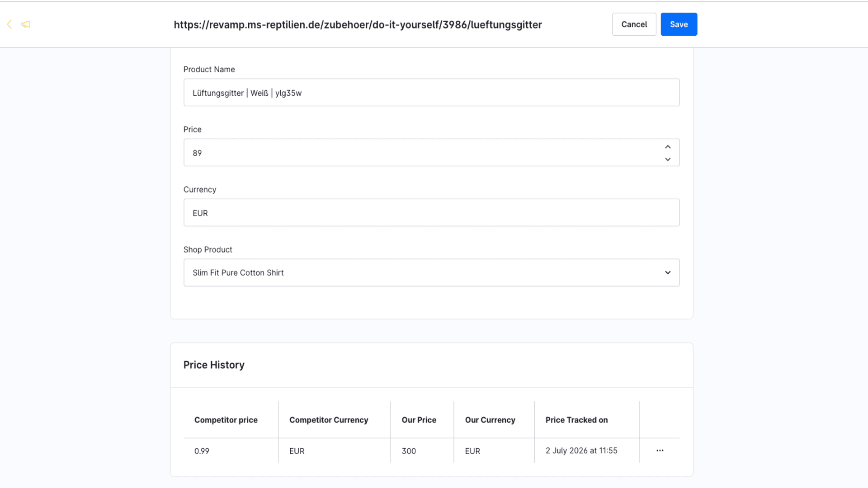This screenshot has height=488, width=868.
Task: Click Competitor price column header
Action: point(226,420)
